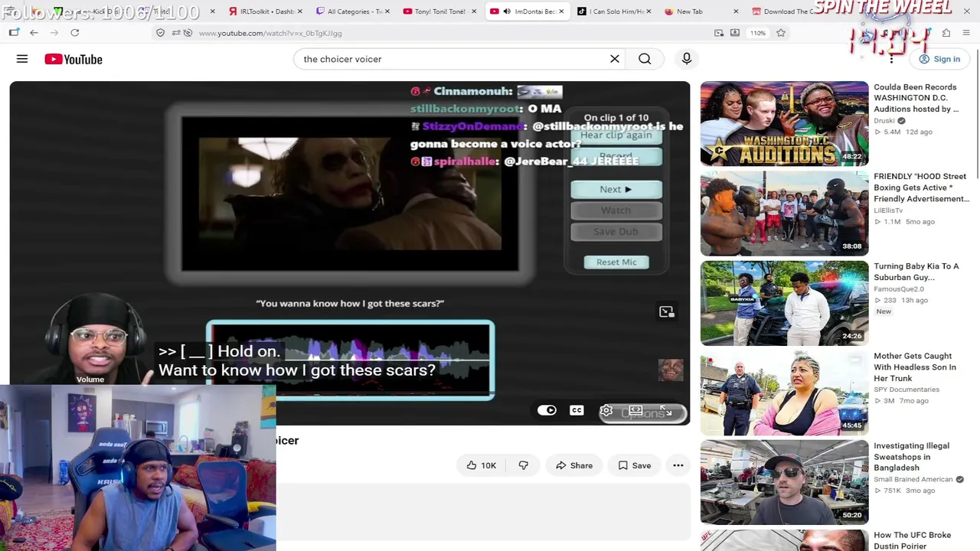Viewport: 980px width, 551px height.
Task: Go forward one page in the browser
Action: 54,33
